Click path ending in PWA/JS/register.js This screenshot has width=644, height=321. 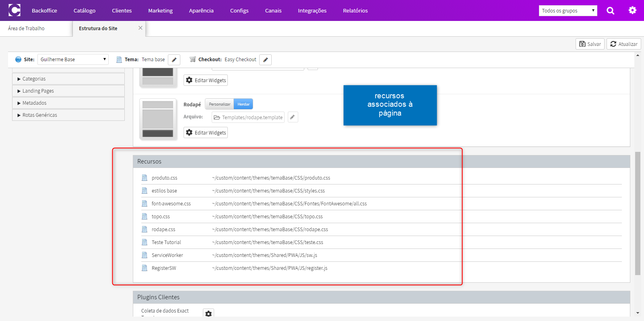tap(270, 268)
